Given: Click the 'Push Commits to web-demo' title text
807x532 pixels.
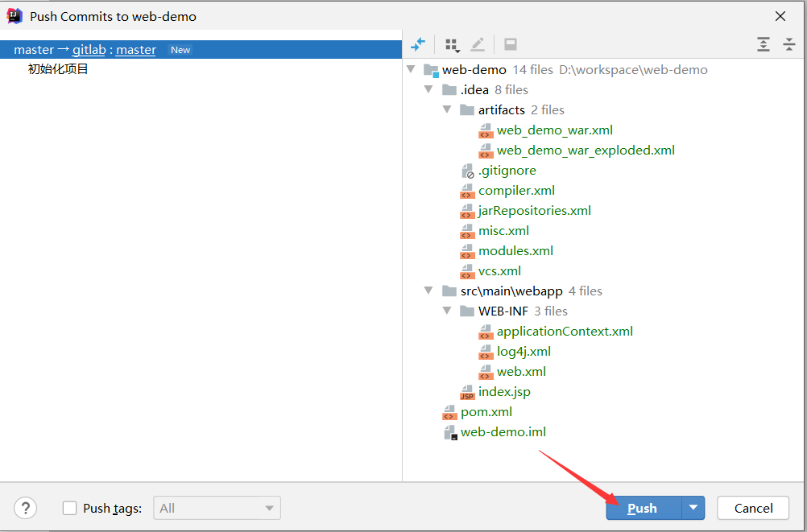Looking at the screenshot, I should click(114, 16).
